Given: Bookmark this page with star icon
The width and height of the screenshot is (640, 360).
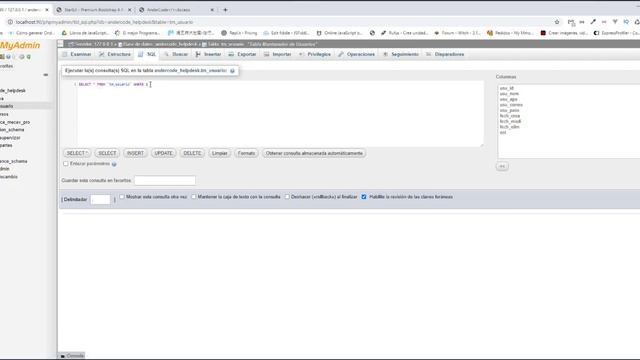Looking at the screenshot, I should point(557,22).
